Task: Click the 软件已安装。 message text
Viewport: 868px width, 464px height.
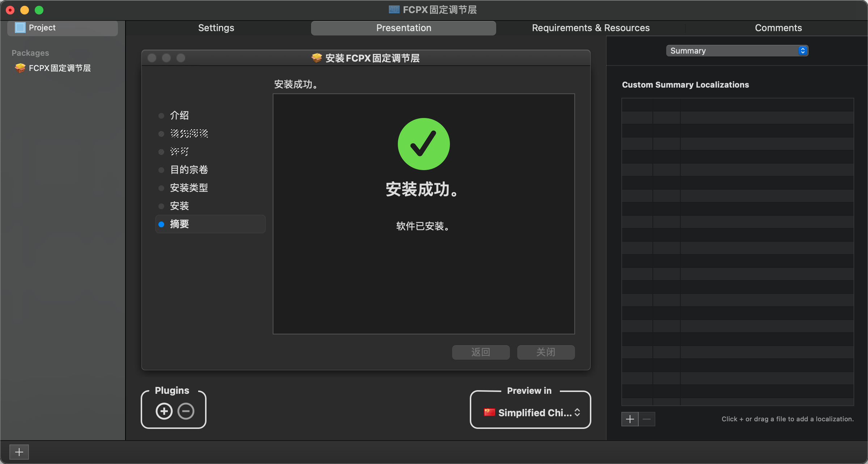Action: pyautogui.click(x=423, y=226)
